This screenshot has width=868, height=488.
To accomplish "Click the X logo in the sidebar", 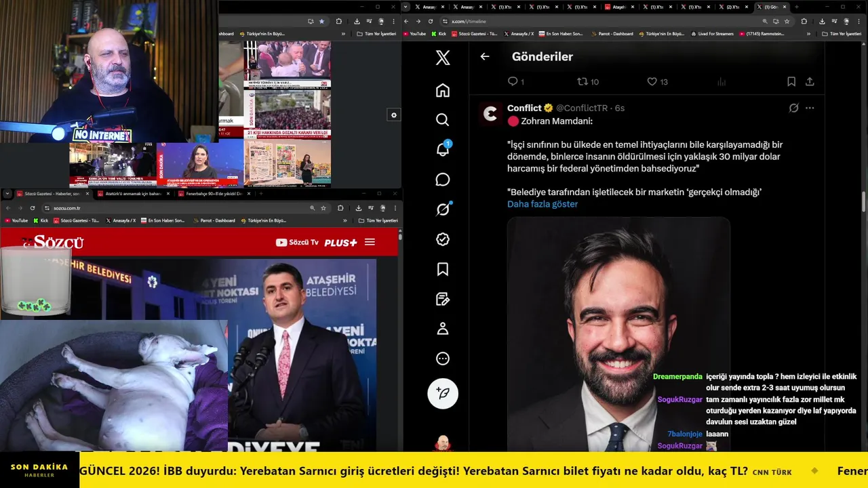I will (x=443, y=58).
